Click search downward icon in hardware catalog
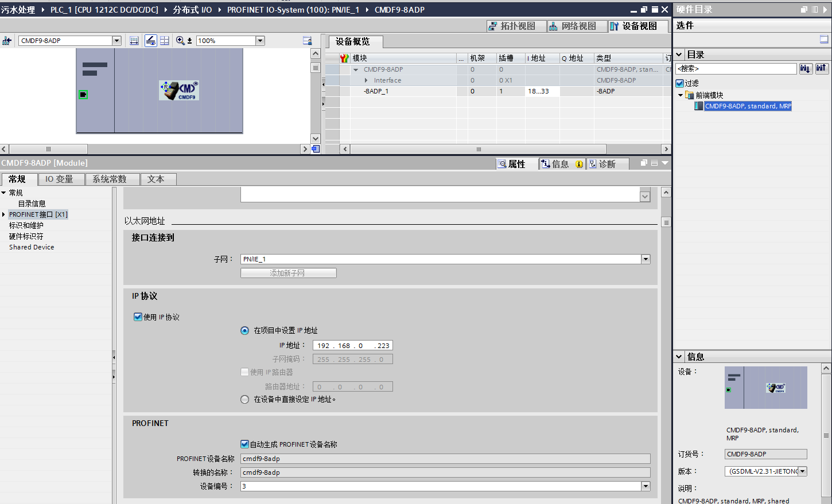The width and height of the screenshot is (832, 504). point(805,68)
